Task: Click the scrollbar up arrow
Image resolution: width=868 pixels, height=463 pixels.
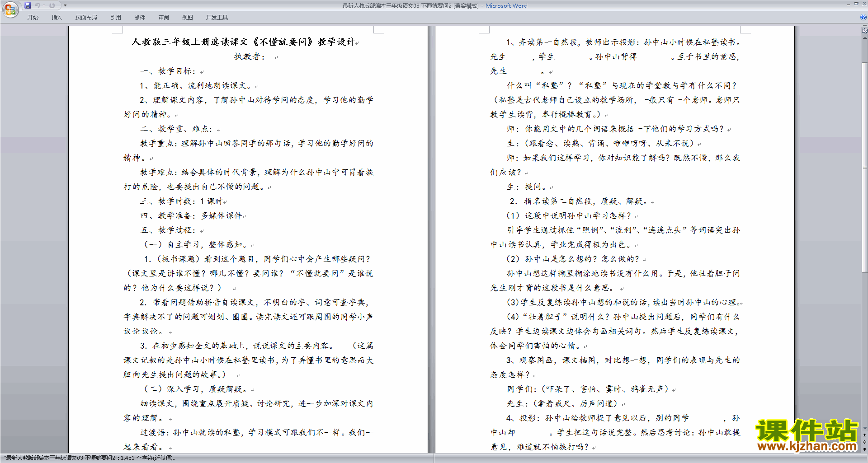Action: tap(865, 37)
